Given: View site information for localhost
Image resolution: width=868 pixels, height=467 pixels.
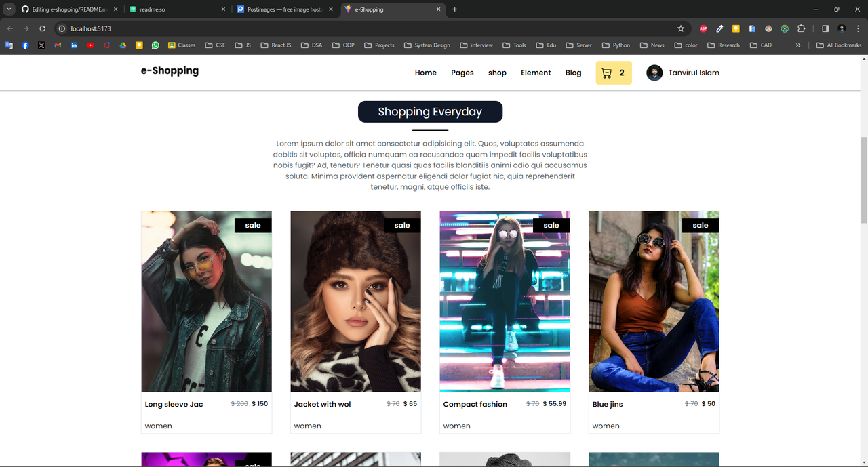Looking at the screenshot, I should 62,28.
